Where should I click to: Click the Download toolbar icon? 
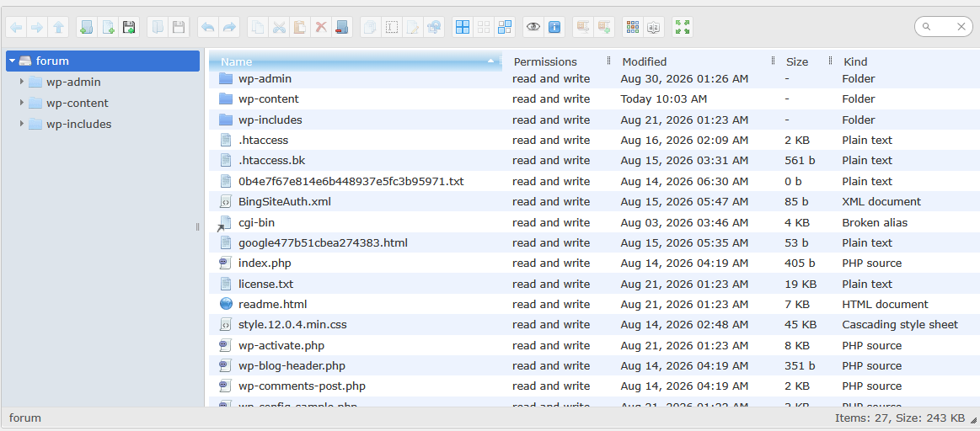click(179, 27)
